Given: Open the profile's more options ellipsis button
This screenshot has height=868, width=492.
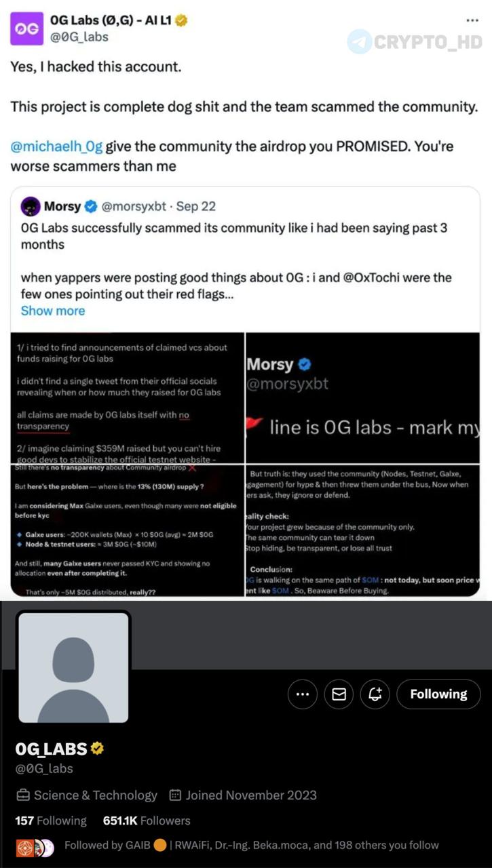Looking at the screenshot, I should pyautogui.click(x=303, y=694).
